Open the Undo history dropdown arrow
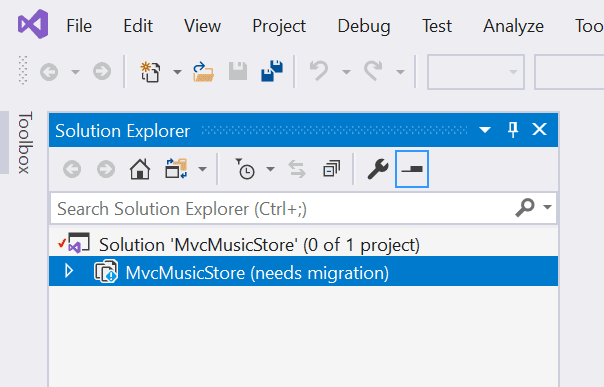Screen dimensions: 604x387 346,72
